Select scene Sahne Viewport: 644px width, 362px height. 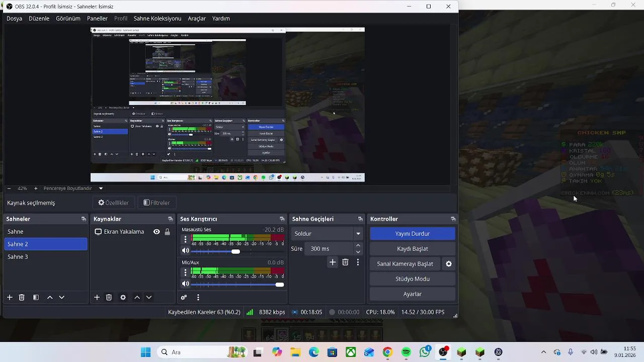pyautogui.click(x=46, y=232)
